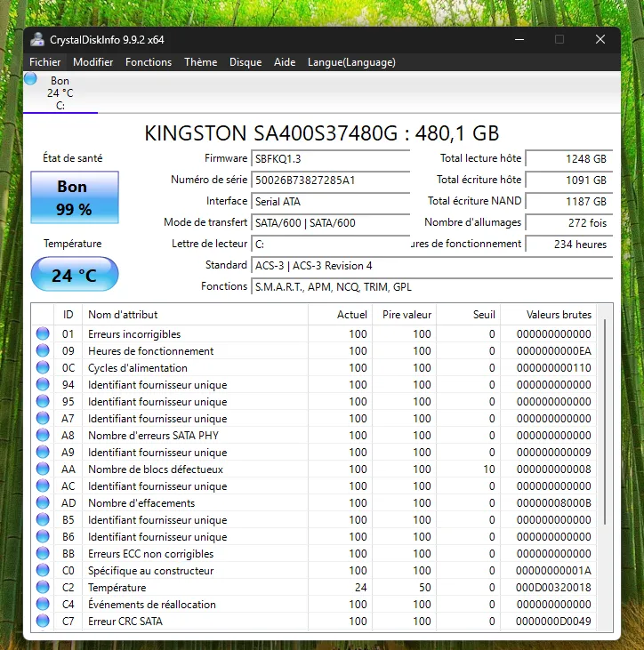This screenshot has height=650, width=644.
Task: Click status orb of row ID B5
Action: [43, 520]
